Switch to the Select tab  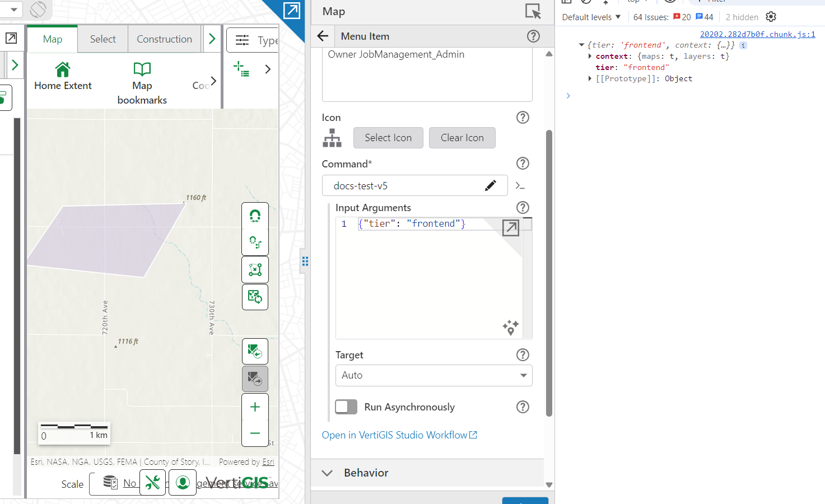click(x=103, y=39)
